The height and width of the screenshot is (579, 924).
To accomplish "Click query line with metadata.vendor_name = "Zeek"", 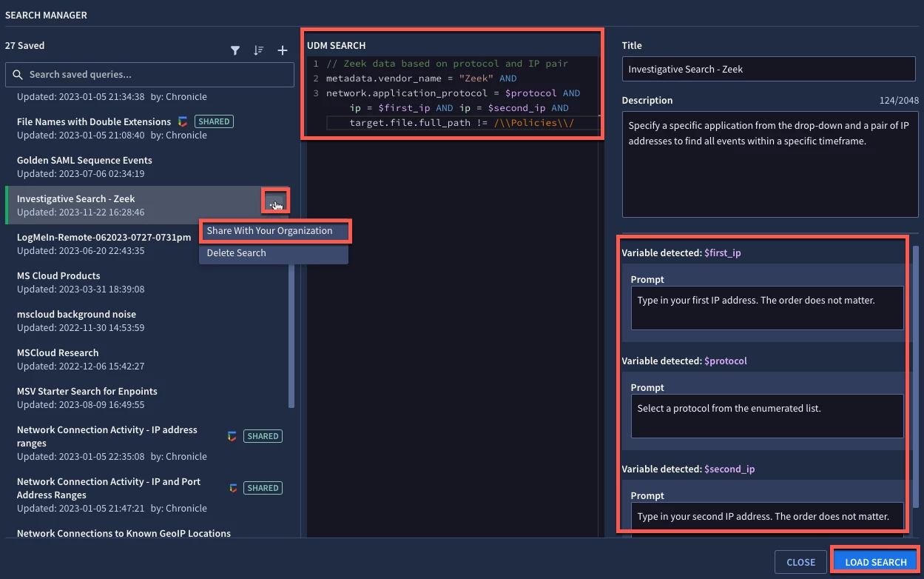I will tap(421, 78).
